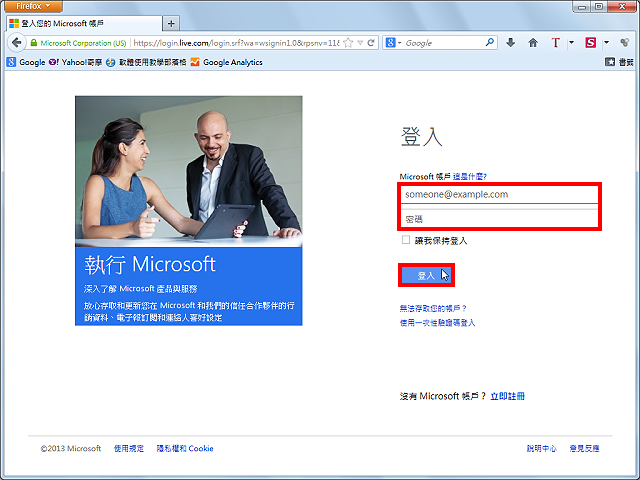Image resolution: width=640 pixels, height=480 pixels.
Task: Select the Microsoft account sign-in tab
Action: [84, 24]
